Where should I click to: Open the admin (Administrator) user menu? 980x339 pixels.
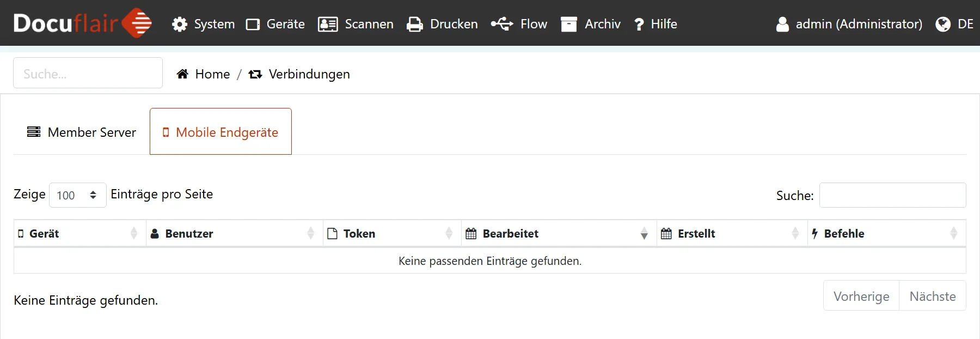[849, 25]
